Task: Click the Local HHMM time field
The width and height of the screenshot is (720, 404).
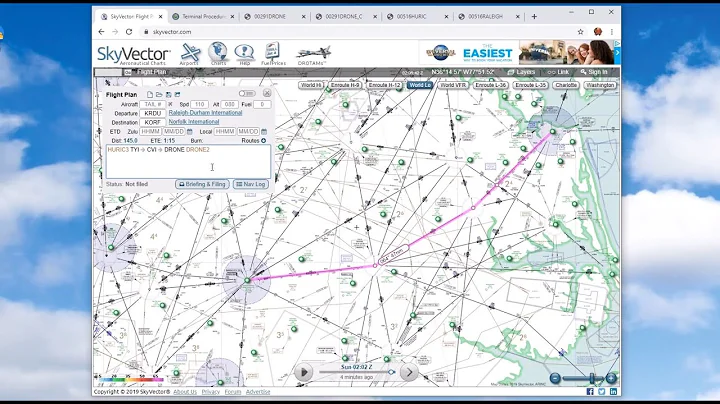Action: pos(225,132)
